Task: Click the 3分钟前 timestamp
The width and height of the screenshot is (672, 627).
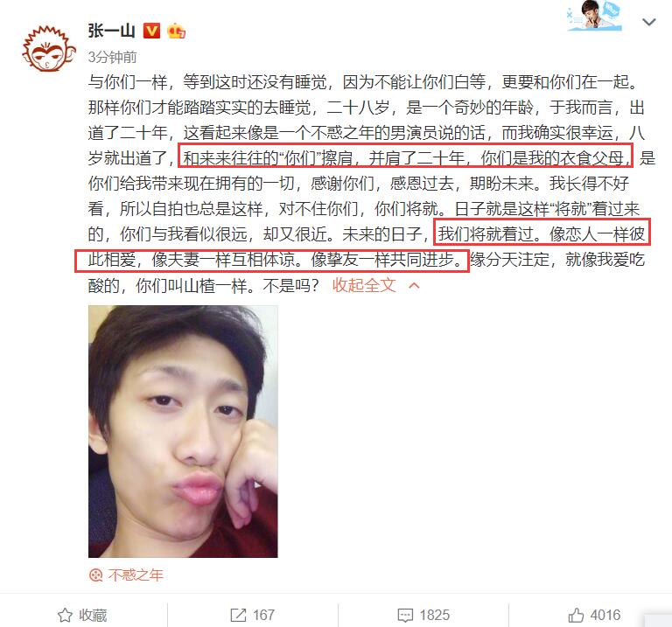Action: point(112,57)
